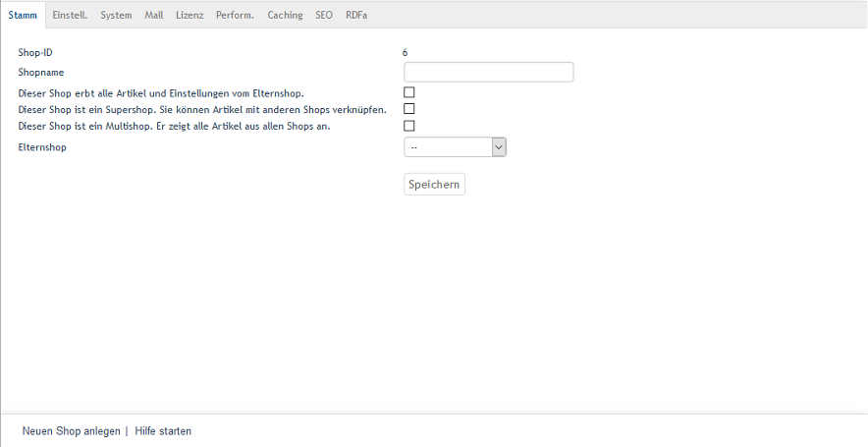Image resolution: width=868 pixels, height=447 pixels.
Task: Switch to the Stamm tab
Action: click(x=23, y=15)
